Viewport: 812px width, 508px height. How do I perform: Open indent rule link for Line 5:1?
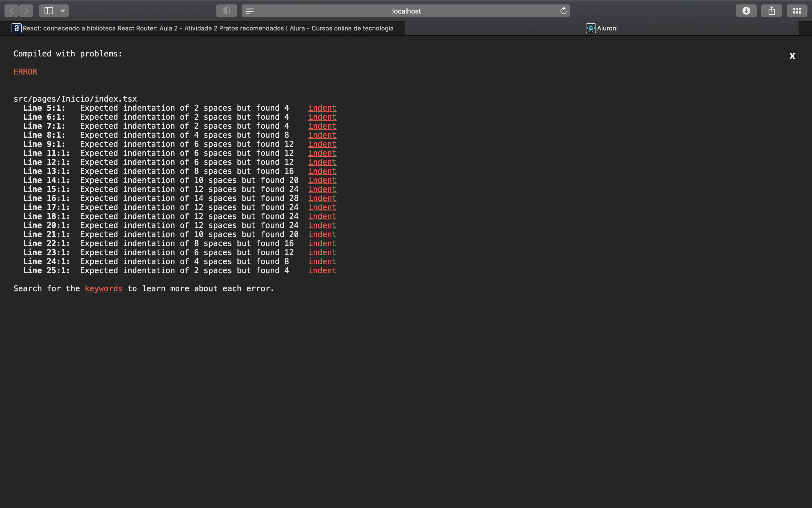click(322, 108)
